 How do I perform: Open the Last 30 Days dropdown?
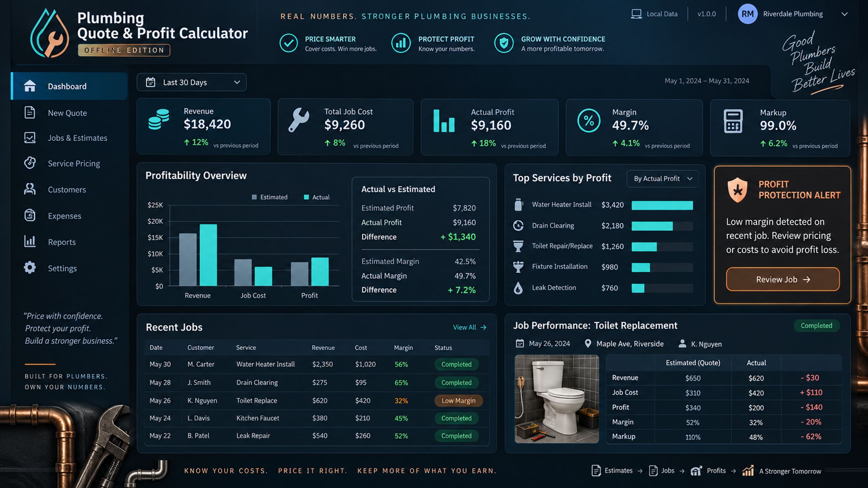[192, 82]
